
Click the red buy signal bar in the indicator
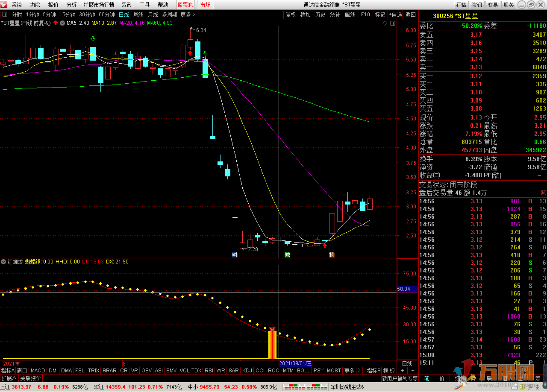pyautogui.click(x=272, y=344)
